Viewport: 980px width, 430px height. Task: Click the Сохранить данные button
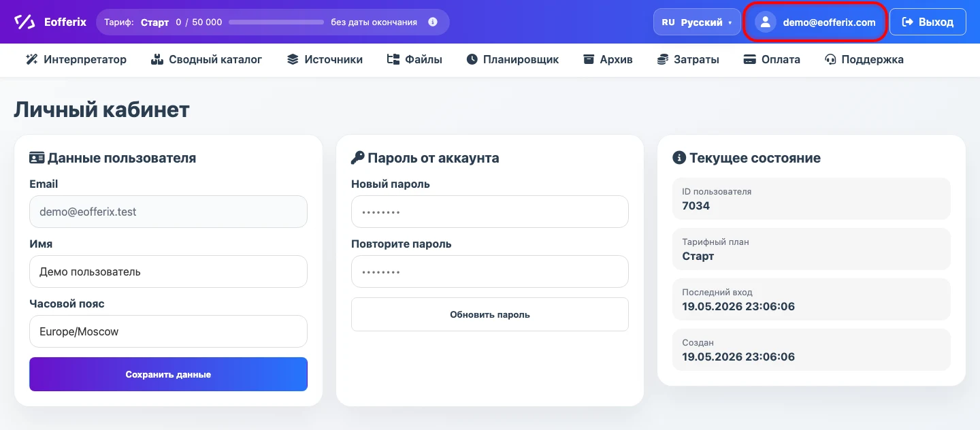tap(168, 374)
